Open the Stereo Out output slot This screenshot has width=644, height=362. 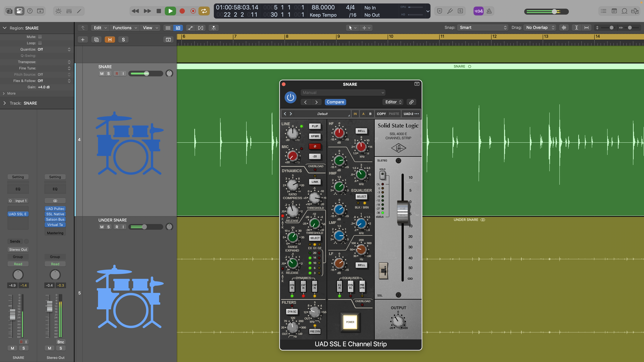18,250
